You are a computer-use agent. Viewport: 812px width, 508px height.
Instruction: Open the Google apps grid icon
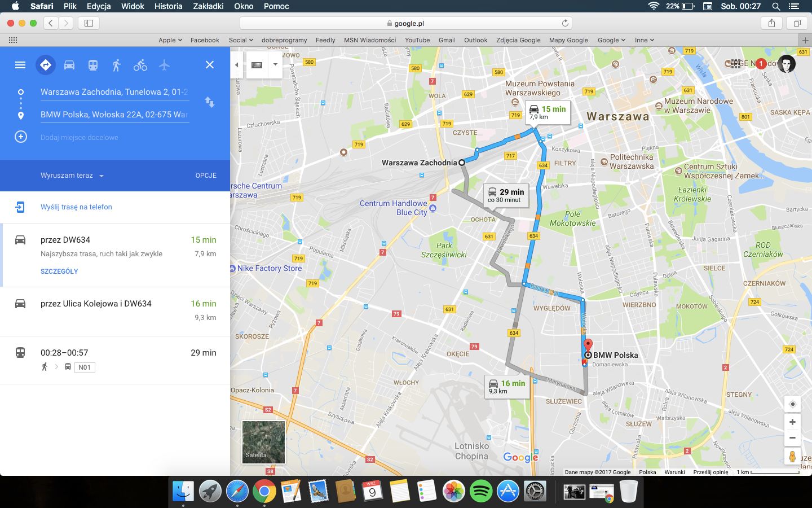coord(736,64)
